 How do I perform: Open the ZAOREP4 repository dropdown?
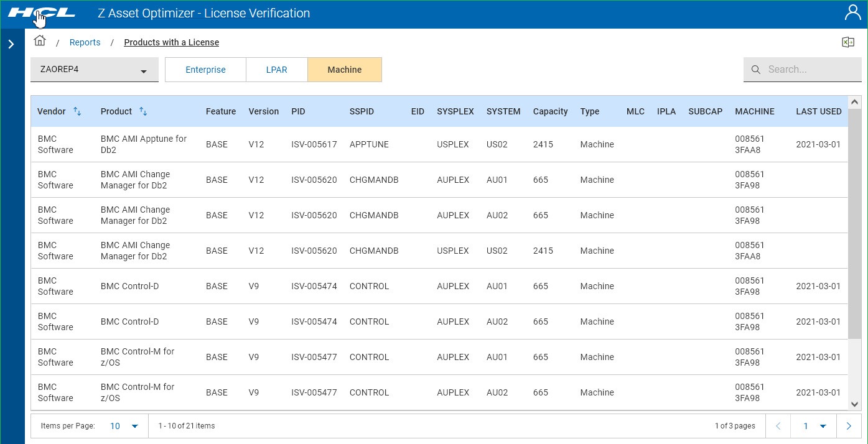94,70
